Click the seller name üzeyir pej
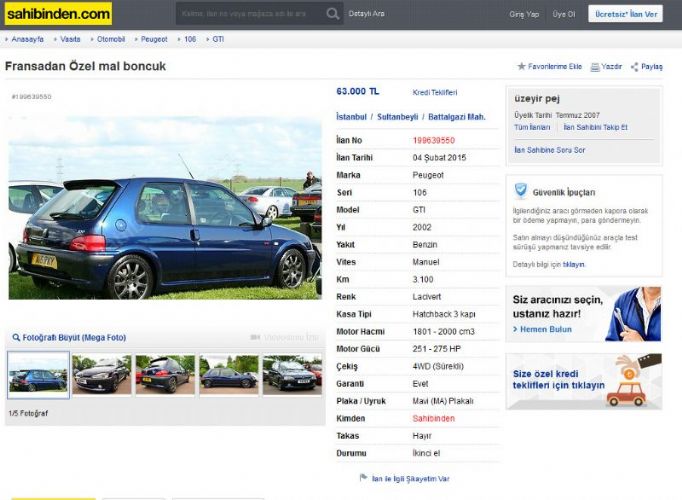 tap(537, 99)
